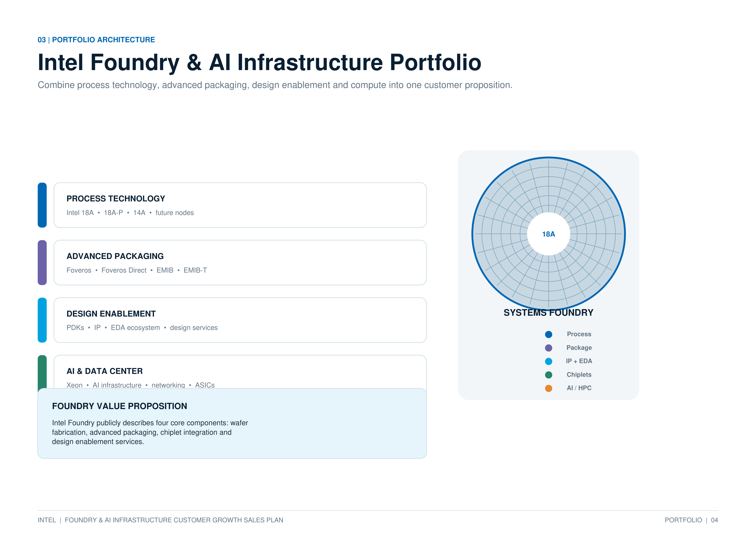Screen dimensions: 756x535
Task: Click the orange AI / HPC legend dot
Action: (x=548, y=388)
